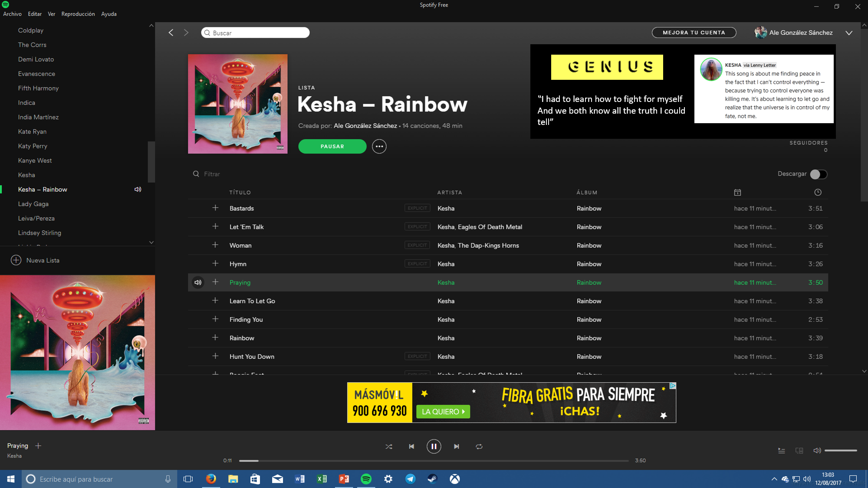Image resolution: width=868 pixels, height=488 pixels.
Task: Seek in the song progress bar
Action: click(434, 461)
